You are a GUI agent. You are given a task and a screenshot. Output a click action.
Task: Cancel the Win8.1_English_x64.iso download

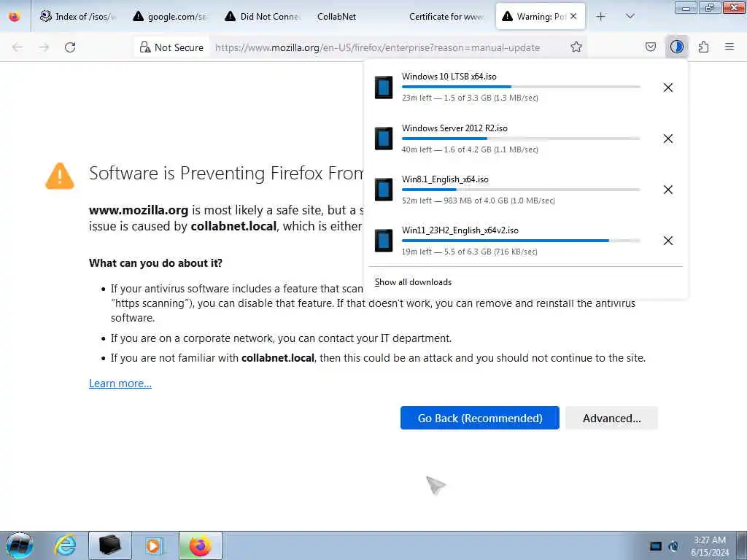point(668,190)
